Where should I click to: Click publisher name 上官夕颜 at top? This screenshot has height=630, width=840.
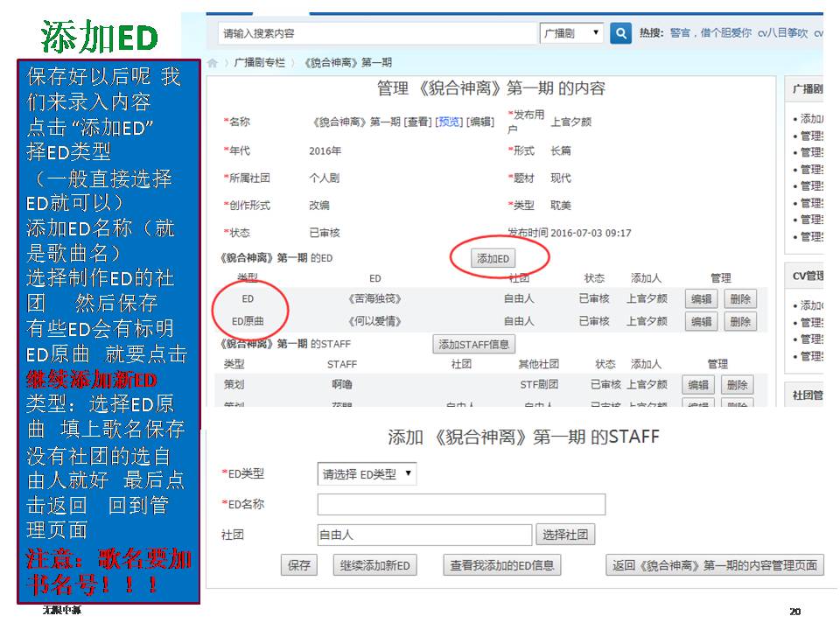click(571, 122)
